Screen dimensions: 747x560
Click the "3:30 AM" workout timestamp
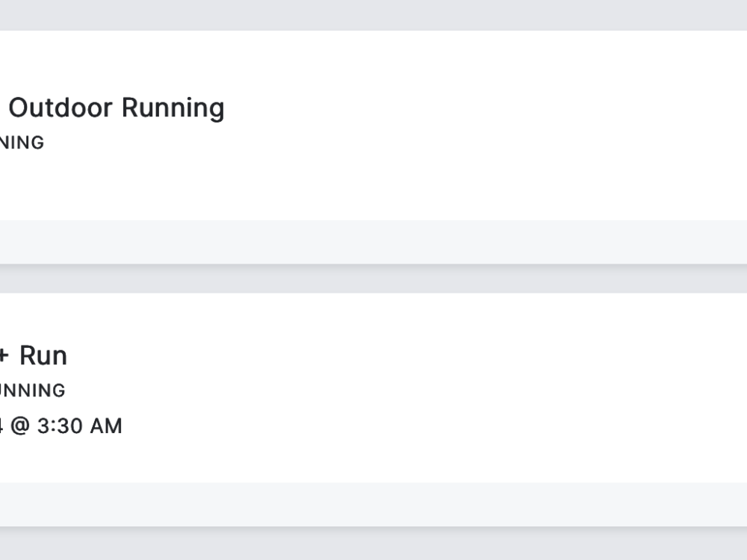coord(78,426)
